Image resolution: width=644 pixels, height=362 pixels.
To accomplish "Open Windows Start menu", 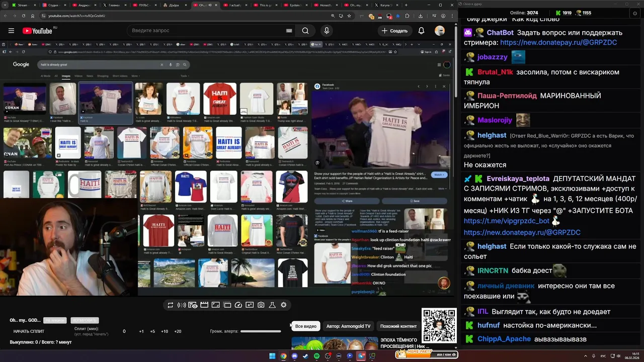I will pyautogui.click(x=272, y=356).
